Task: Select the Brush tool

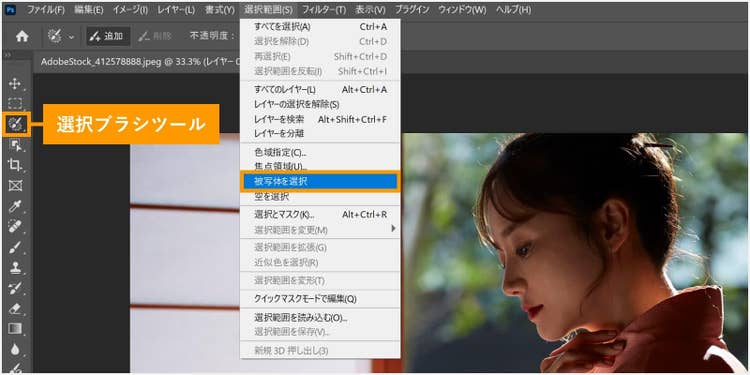Action: coord(15,247)
